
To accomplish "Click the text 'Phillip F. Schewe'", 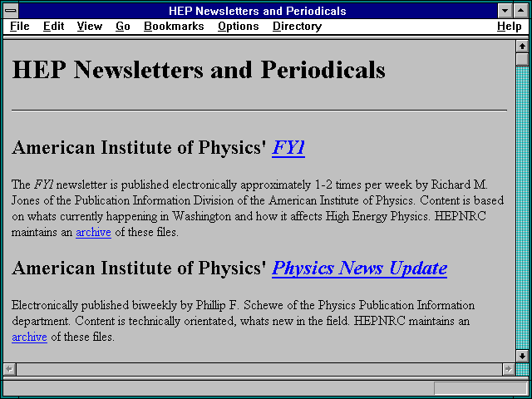I will (239, 305).
